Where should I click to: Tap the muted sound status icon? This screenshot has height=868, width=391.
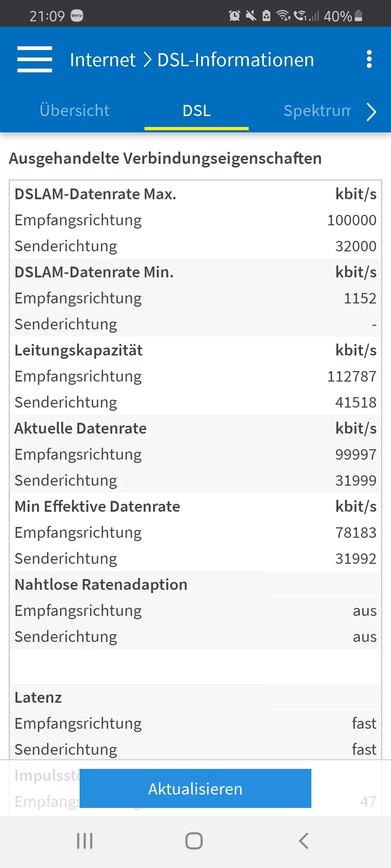click(251, 16)
